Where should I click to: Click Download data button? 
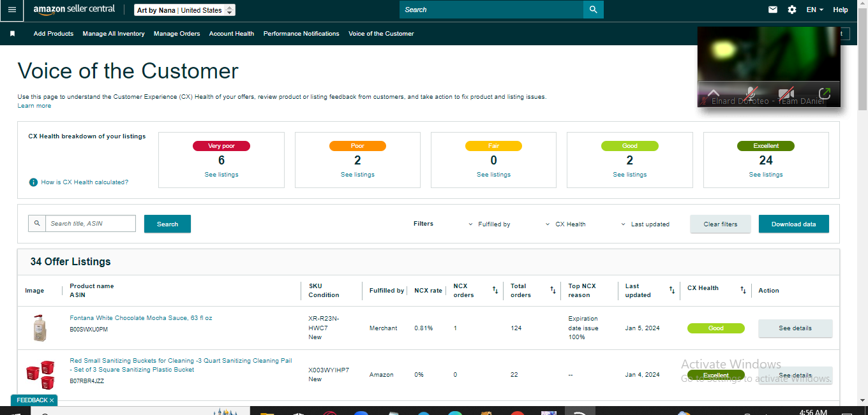(794, 224)
